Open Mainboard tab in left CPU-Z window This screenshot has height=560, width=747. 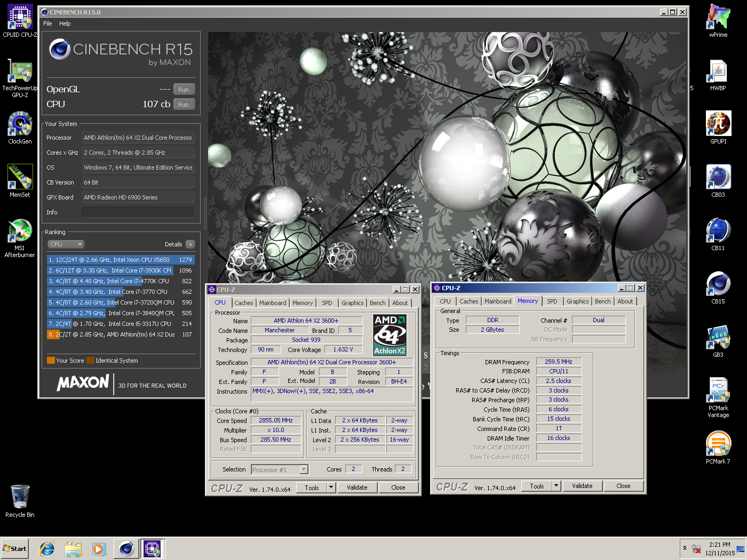[x=273, y=303]
